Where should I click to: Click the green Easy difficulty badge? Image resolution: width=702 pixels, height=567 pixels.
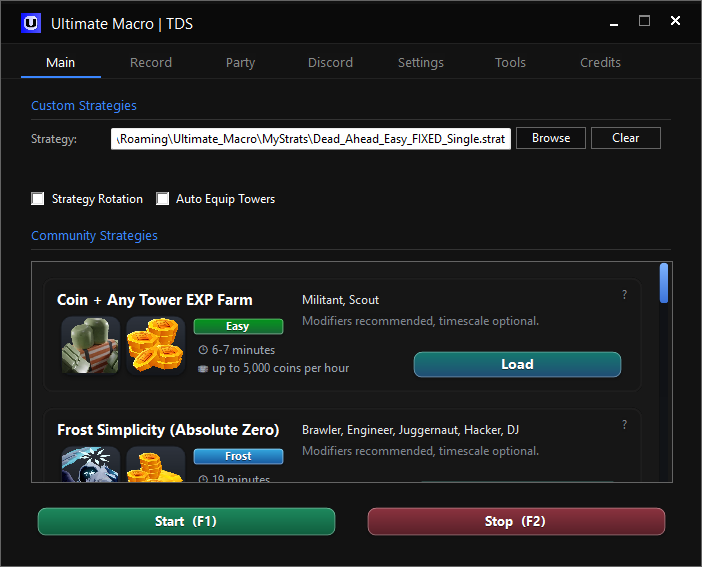point(238,326)
